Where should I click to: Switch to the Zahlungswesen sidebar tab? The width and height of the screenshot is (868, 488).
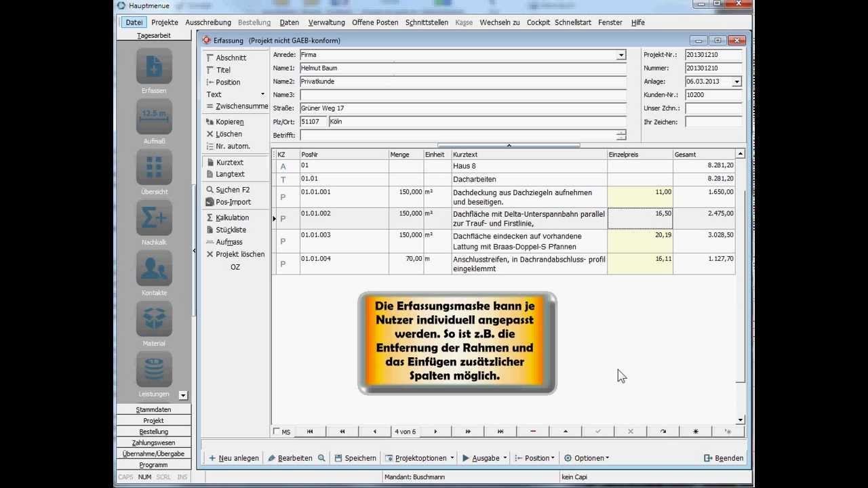[154, 443]
